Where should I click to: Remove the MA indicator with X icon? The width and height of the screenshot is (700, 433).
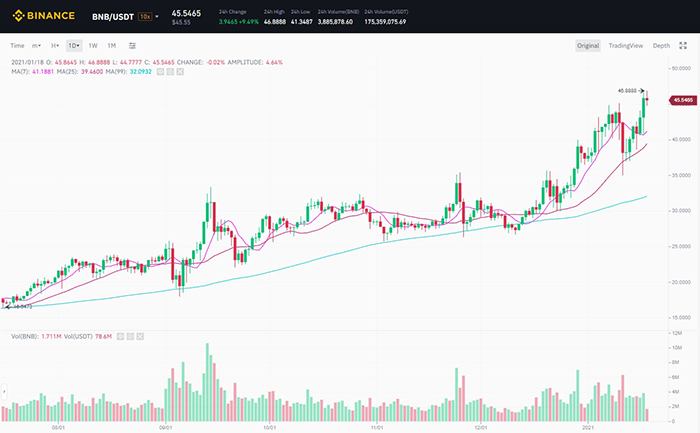coord(179,72)
